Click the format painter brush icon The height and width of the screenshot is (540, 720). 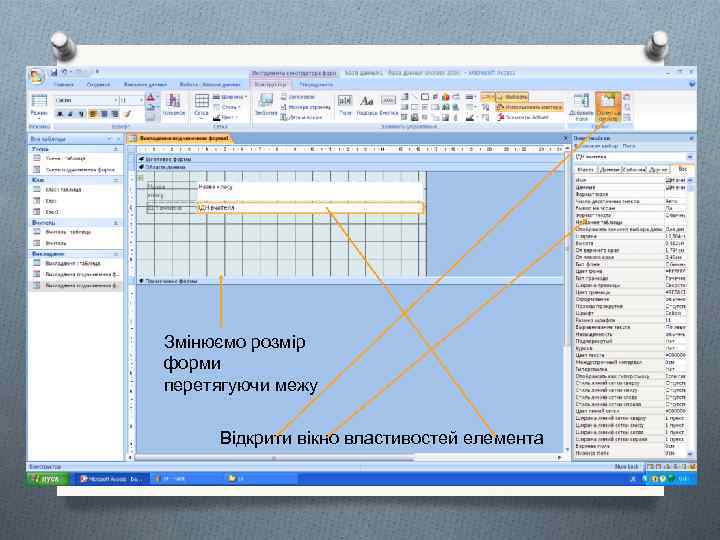click(128, 114)
